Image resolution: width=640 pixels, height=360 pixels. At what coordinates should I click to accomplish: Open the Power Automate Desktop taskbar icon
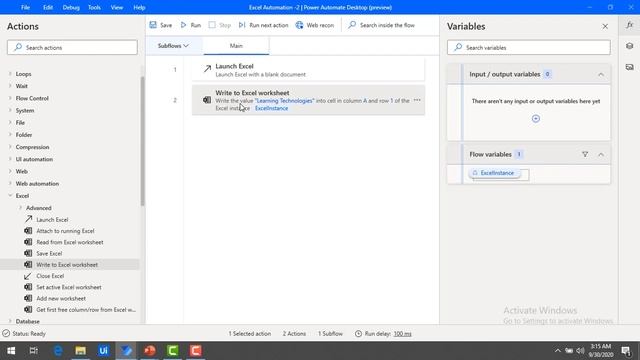[127, 351]
